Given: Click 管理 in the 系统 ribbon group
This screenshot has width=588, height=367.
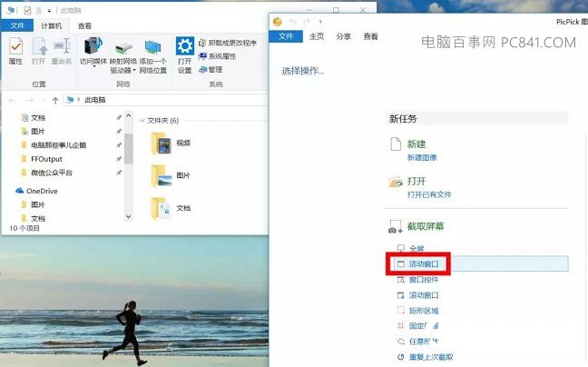Looking at the screenshot, I should pos(211,69).
